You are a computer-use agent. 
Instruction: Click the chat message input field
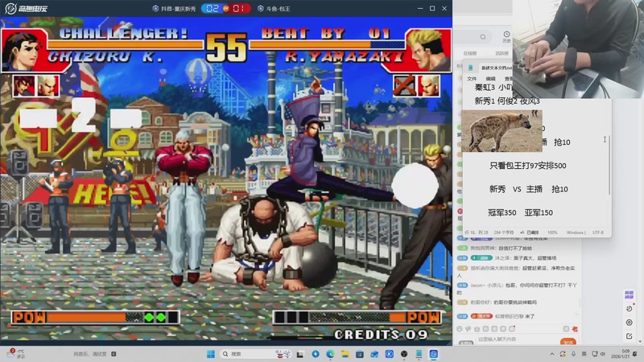point(518,339)
